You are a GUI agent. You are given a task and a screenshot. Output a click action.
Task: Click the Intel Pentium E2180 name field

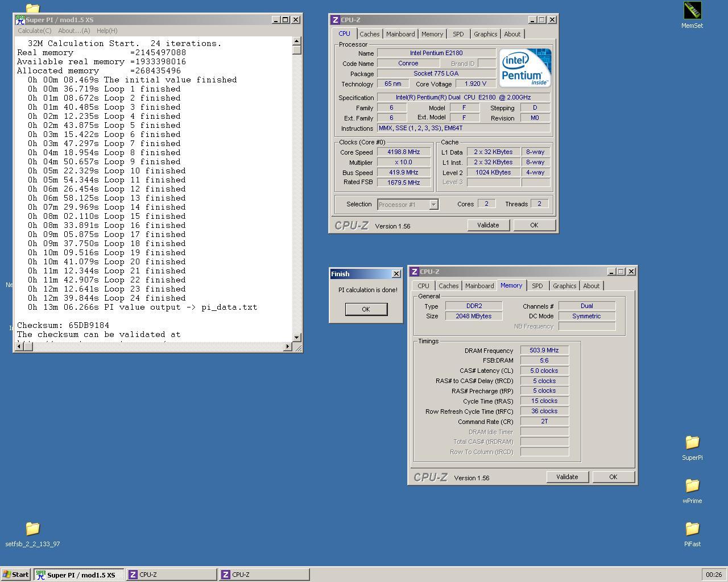tap(436, 53)
